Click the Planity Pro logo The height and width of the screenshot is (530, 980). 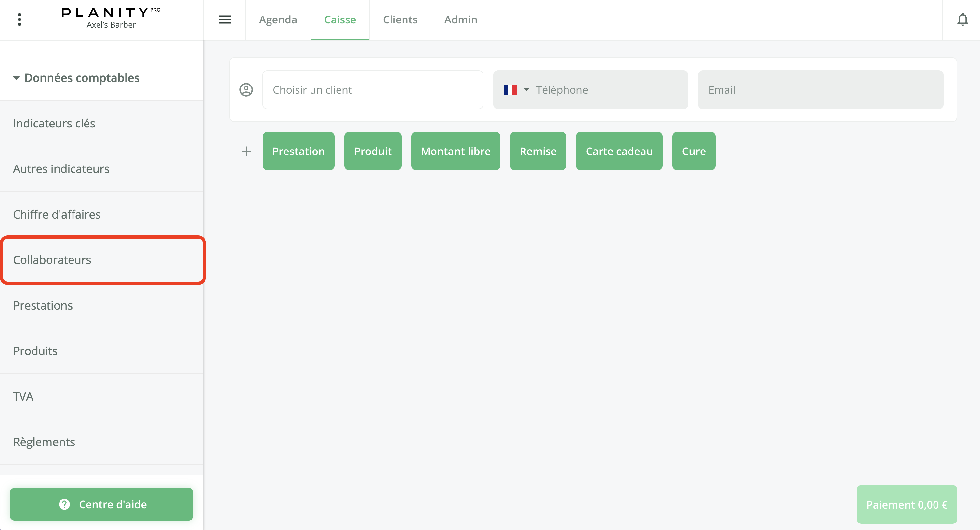tap(111, 18)
